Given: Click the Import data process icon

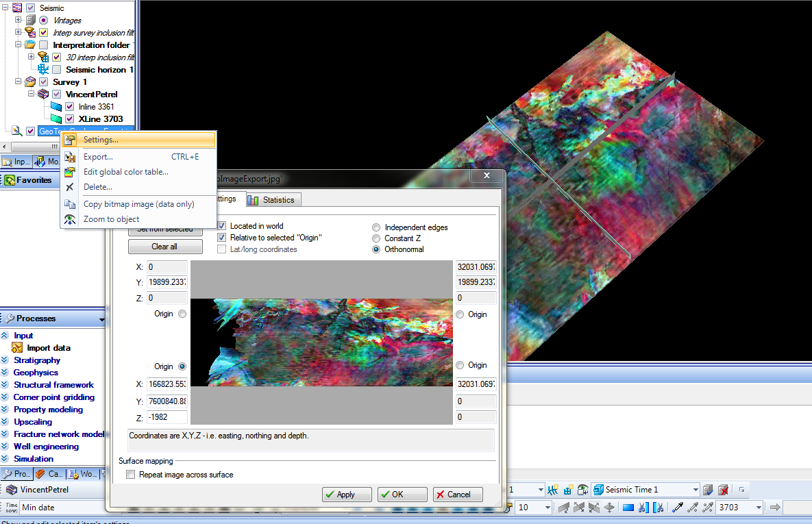Looking at the screenshot, I should pos(17,348).
